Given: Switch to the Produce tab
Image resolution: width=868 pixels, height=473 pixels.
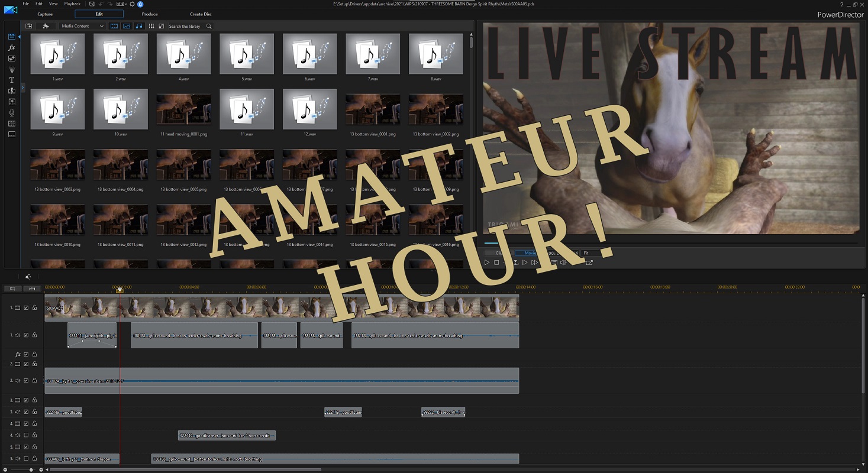Looking at the screenshot, I should [x=150, y=14].
